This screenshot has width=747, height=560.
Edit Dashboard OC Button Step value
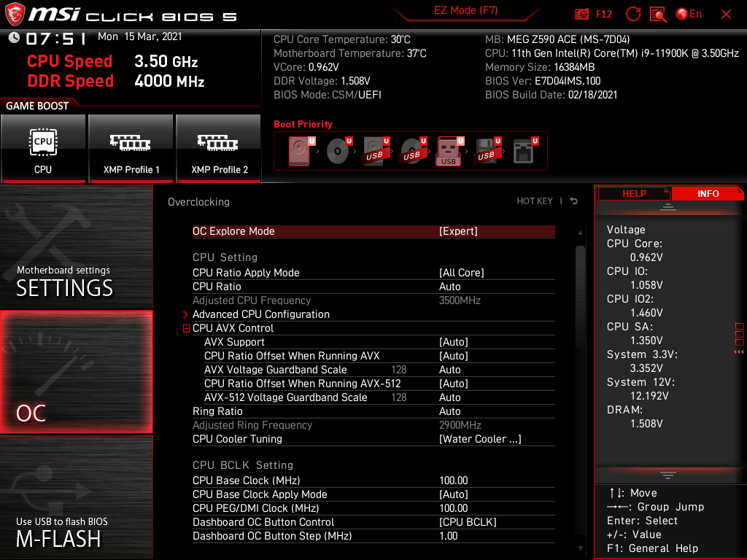pyautogui.click(x=449, y=536)
